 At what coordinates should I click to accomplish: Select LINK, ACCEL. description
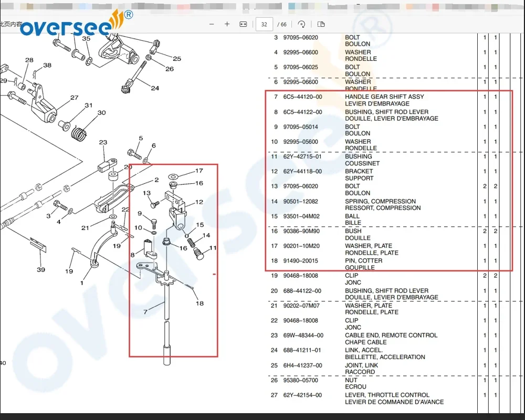coord(364,350)
